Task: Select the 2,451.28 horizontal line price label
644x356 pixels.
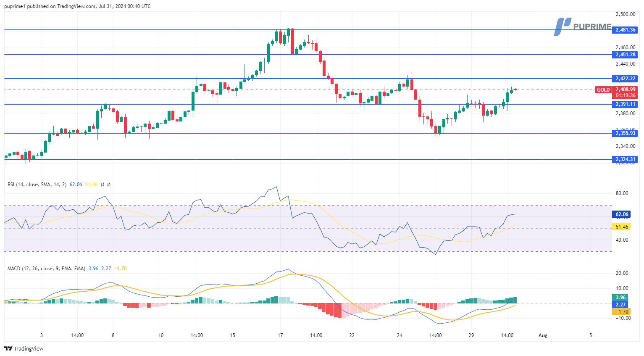Action: coord(626,55)
